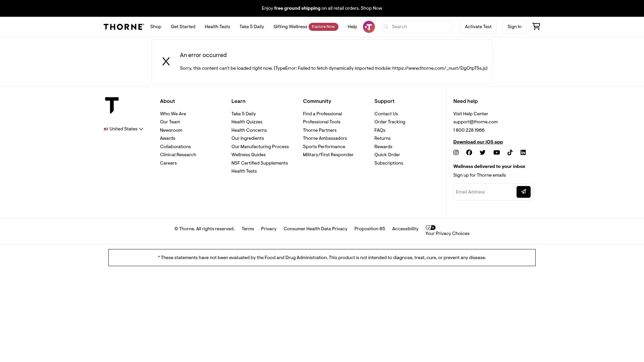Open Military/First Responder link
This screenshot has height=362, width=644.
pyautogui.click(x=328, y=155)
